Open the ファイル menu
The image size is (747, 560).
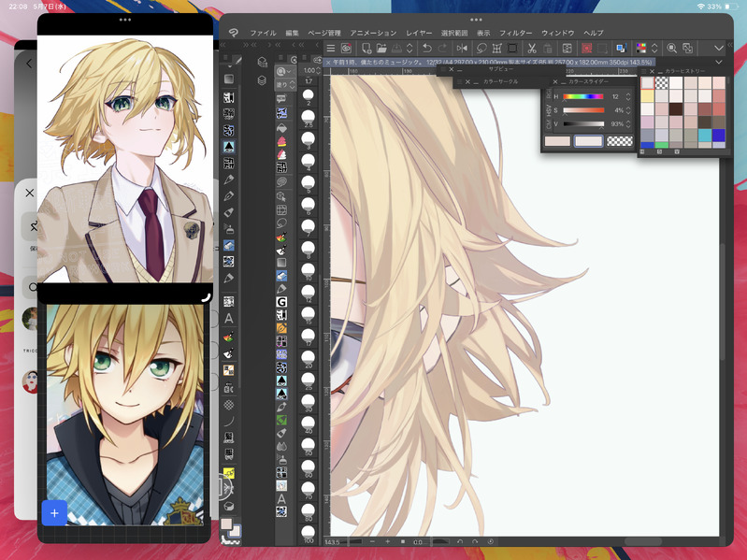[263, 33]
